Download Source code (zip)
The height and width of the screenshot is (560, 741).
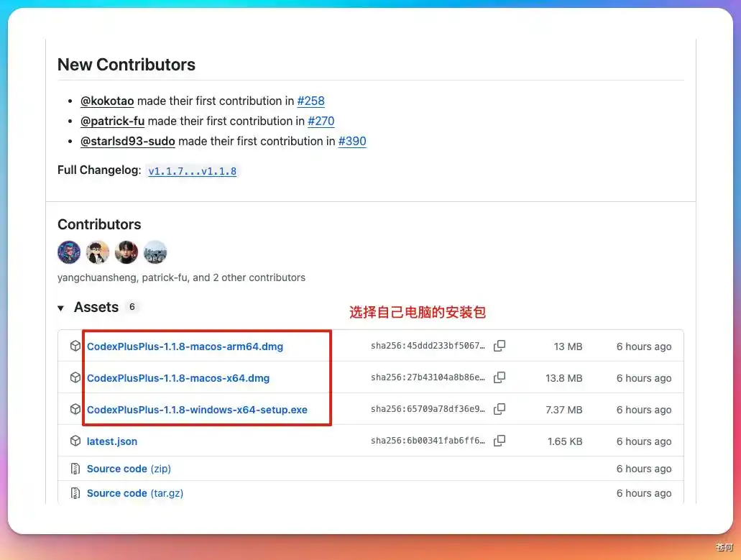point(129,469)
